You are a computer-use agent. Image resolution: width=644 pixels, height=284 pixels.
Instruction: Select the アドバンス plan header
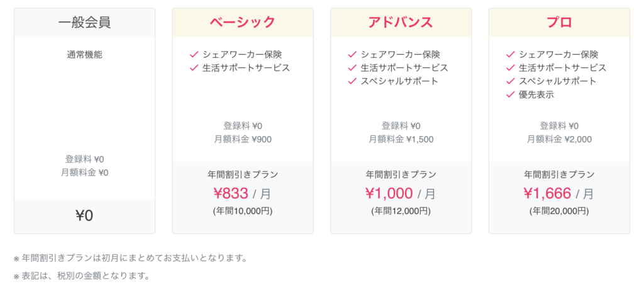(x=401, y=23)
